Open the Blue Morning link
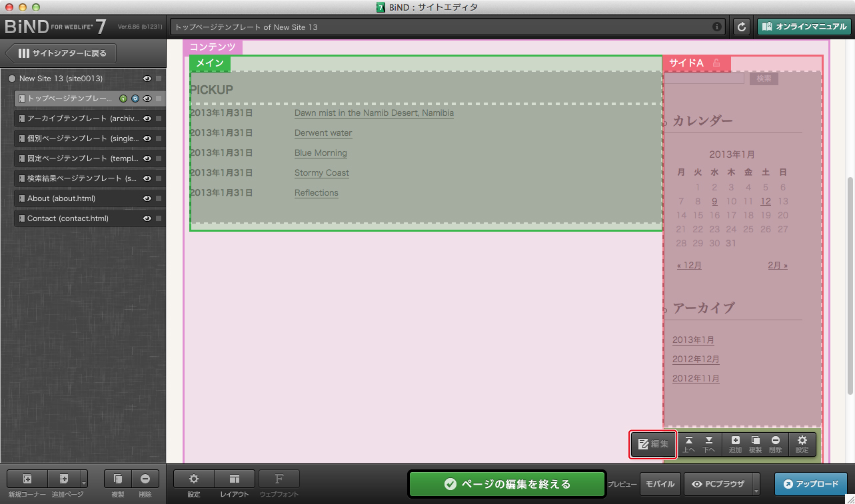This screenshot has height=504, width=855. click(x=321, y=153)
